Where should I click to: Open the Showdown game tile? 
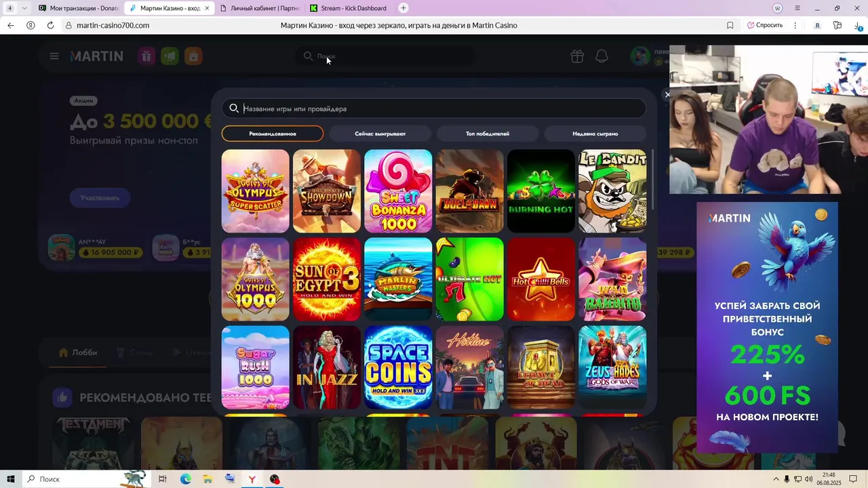(x=327, y=191)
